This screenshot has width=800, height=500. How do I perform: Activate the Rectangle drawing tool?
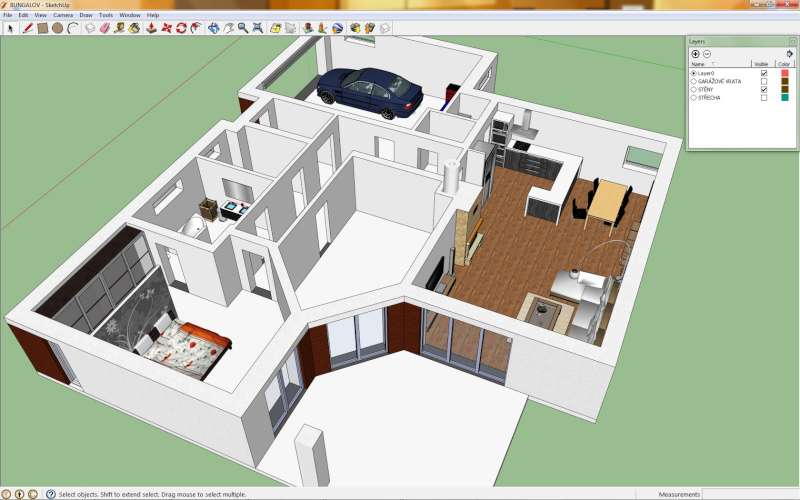pos(43,28)
